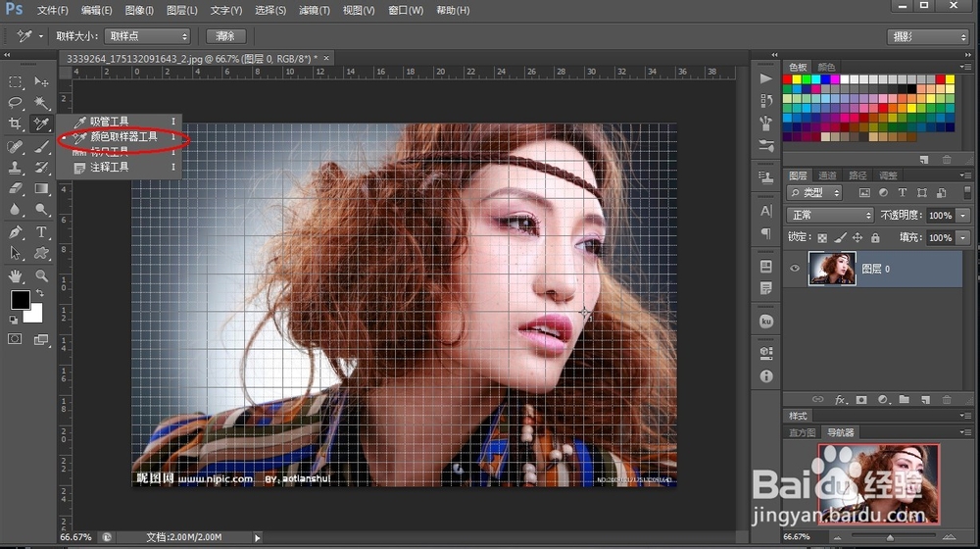Click the black foreground color swatch
The height and width of the screenshot is (549, 980).
click(18, 299)
